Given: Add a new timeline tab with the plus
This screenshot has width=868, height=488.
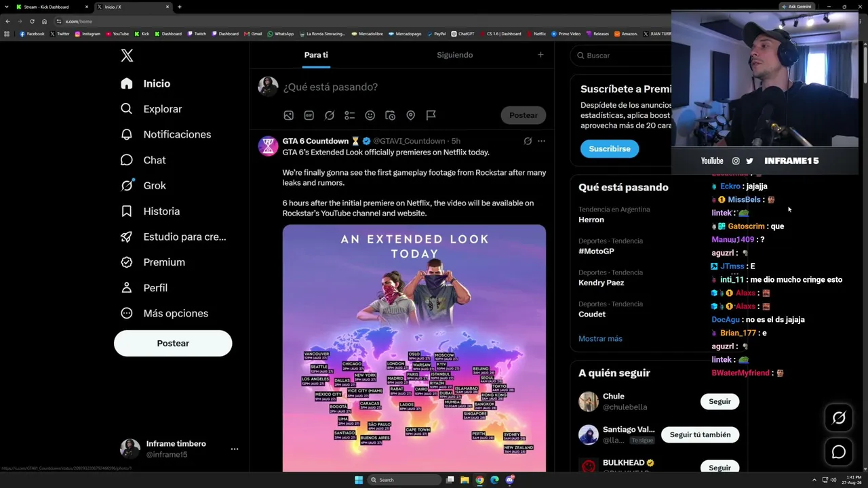Looking at the screenshot, I should 540,55.
